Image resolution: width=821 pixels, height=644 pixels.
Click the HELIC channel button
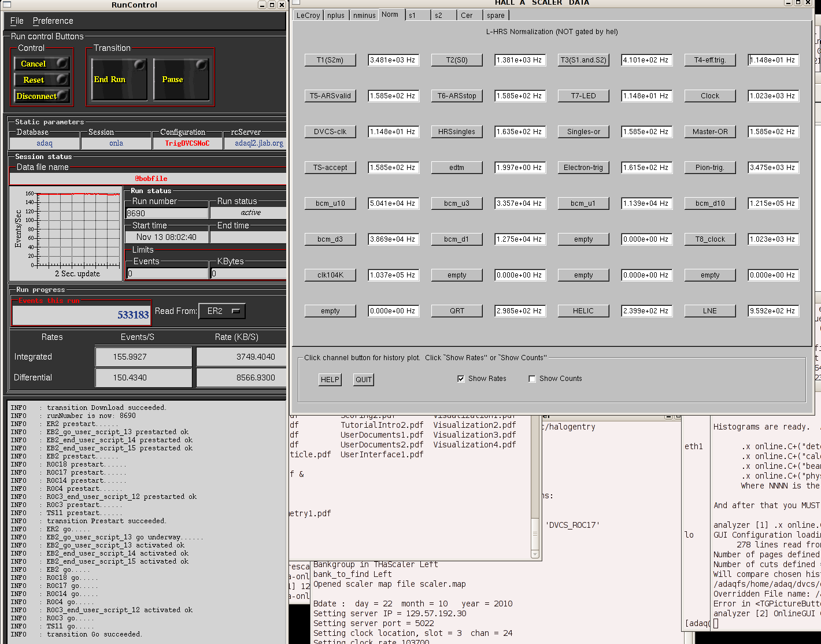(x=583, y=311)
